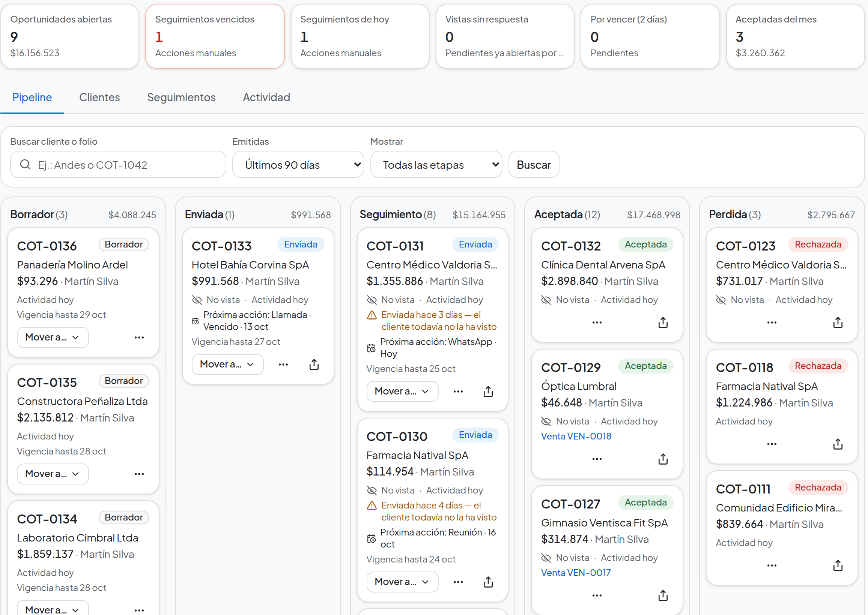The image size is (868, 615).
Task: Open three-dots menu on COT-0129 card
Action: [597, 459]
